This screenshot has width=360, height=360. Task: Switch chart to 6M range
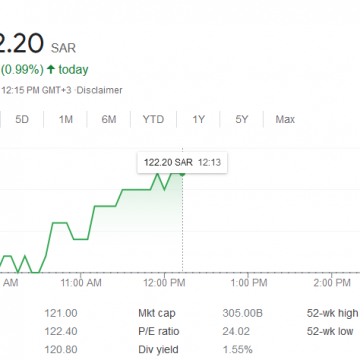click(x=109, y=119)
